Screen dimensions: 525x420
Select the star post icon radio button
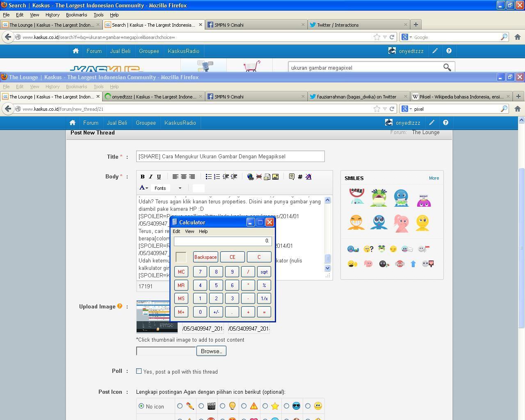tap(265, 406)
